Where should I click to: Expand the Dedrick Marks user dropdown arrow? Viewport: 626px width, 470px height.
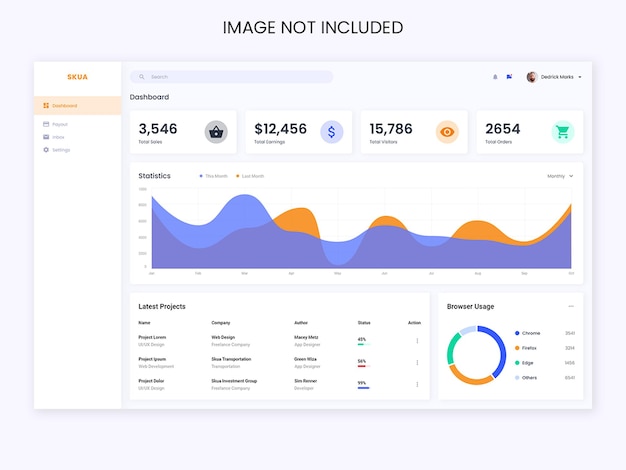point(580,77)
